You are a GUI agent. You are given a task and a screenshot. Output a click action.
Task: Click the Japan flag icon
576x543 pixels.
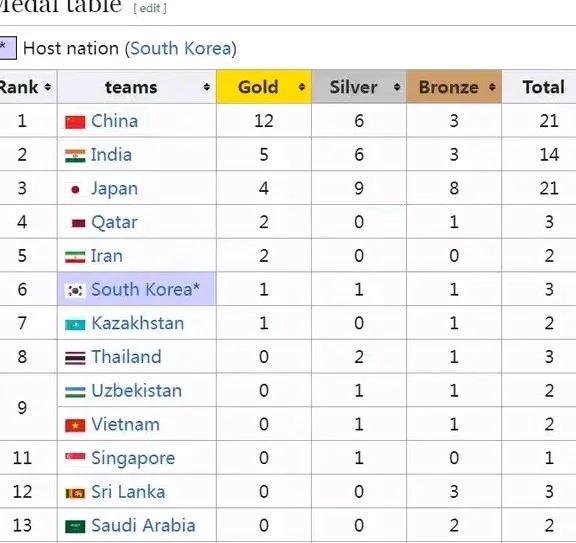75,190
